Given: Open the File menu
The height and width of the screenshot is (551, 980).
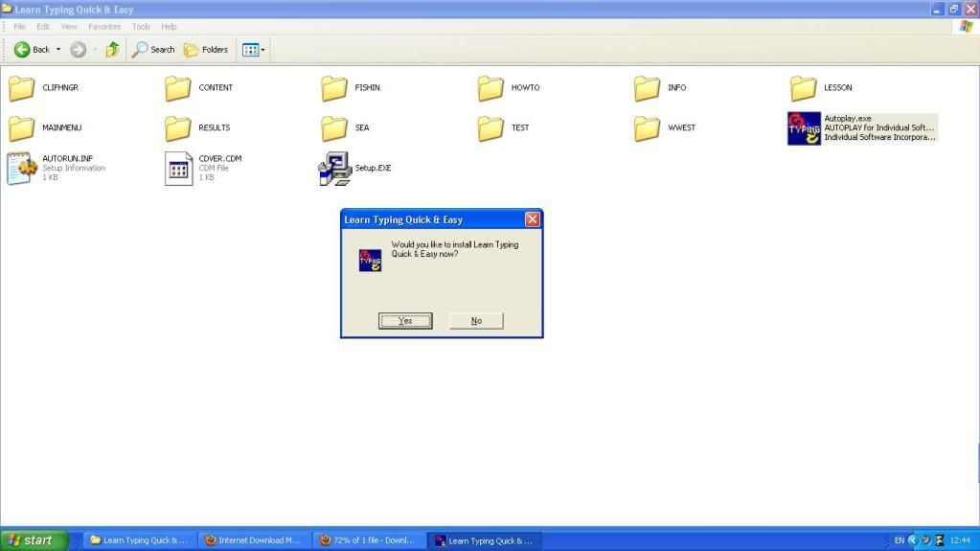Looking at the screenshot, I should (x=19, y=26).
